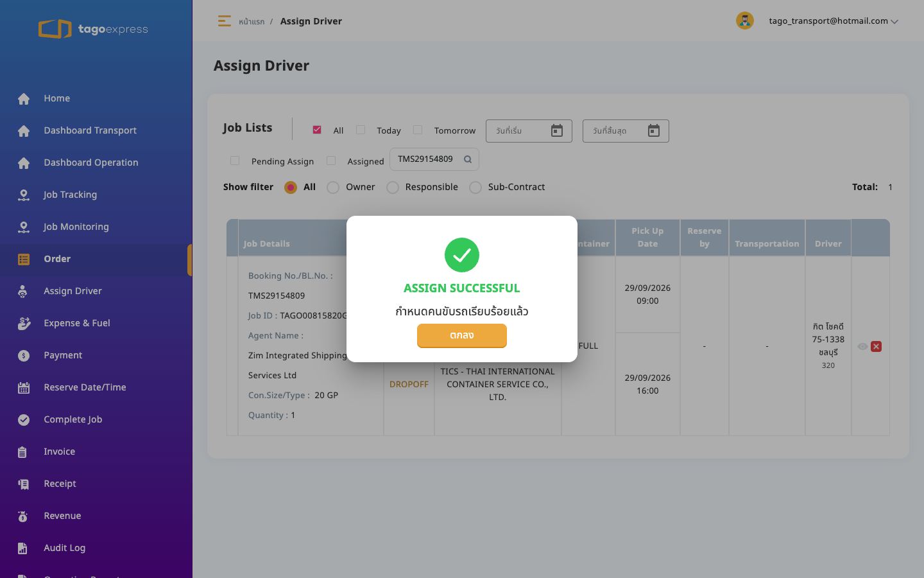Click the Complete Job checkmark icon
Screen dimensions: 924x578
(24, 419)
